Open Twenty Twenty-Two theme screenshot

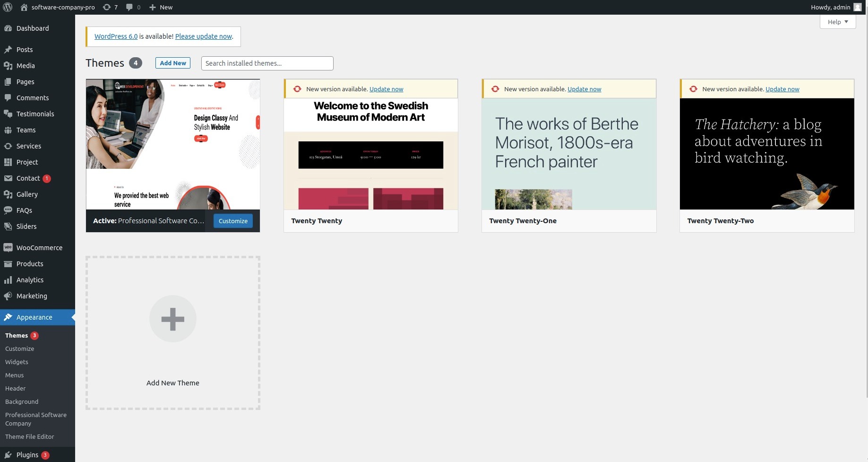click(x=767, y=154)
